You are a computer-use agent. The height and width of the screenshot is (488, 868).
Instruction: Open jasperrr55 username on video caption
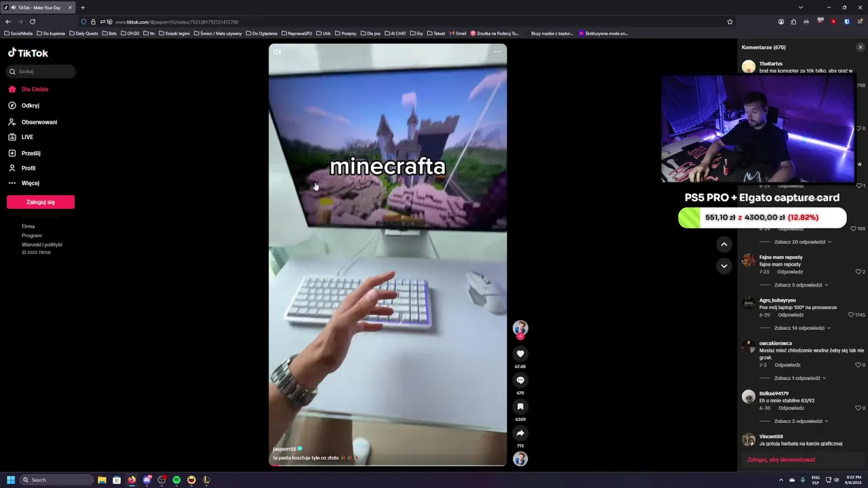pyautogui.click(x=284, y=449)
